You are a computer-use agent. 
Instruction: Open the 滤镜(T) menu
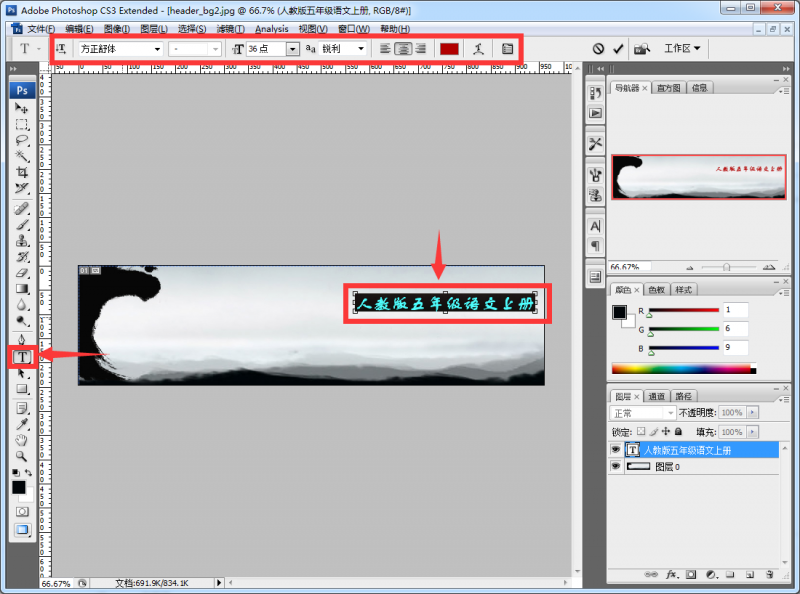click(231, 29)
